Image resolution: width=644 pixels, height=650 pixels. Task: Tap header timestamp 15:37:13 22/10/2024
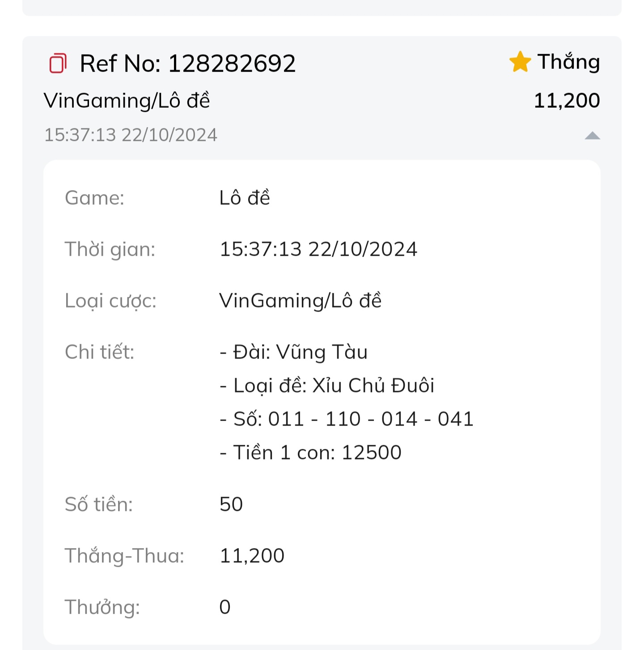[x=131, y=135]
